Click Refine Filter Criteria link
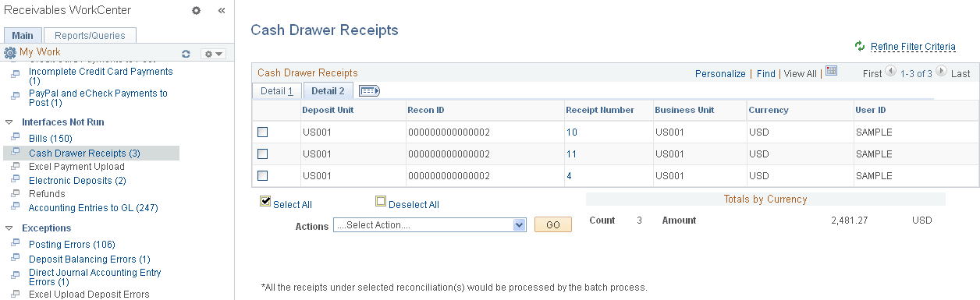Viewport: 980px width, 300px height. coord(913,47)
